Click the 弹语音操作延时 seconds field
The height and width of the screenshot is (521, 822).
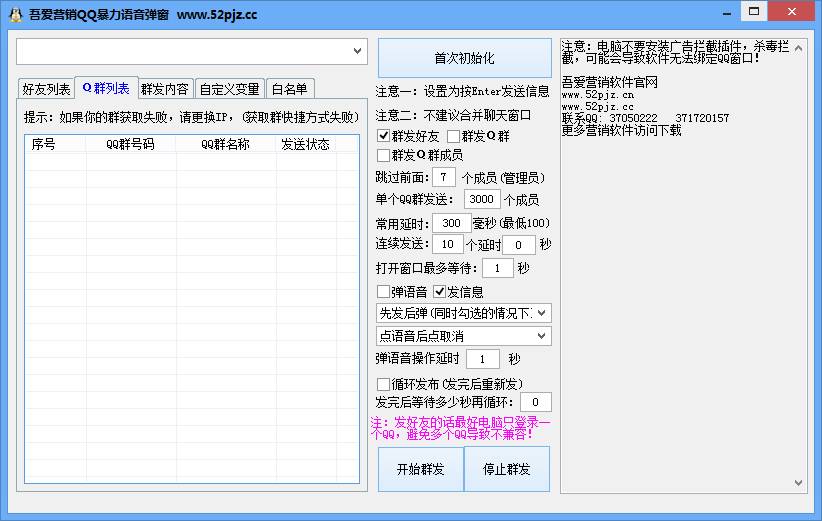click(482, 359)
